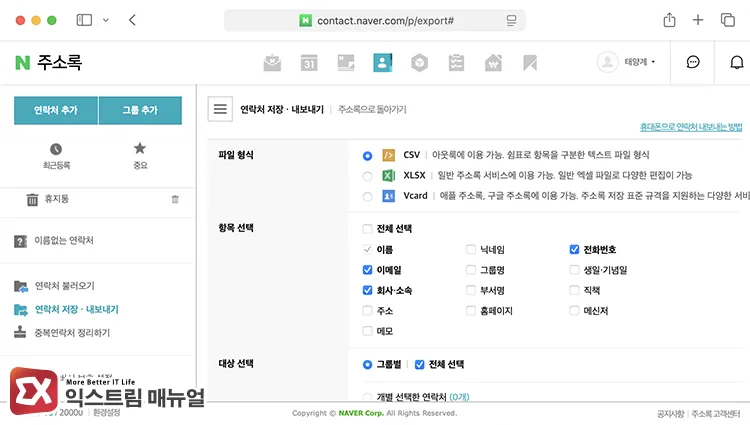Open Naver Mail icon in top navigation
This screenshot has width=750, height=425.
272,63
